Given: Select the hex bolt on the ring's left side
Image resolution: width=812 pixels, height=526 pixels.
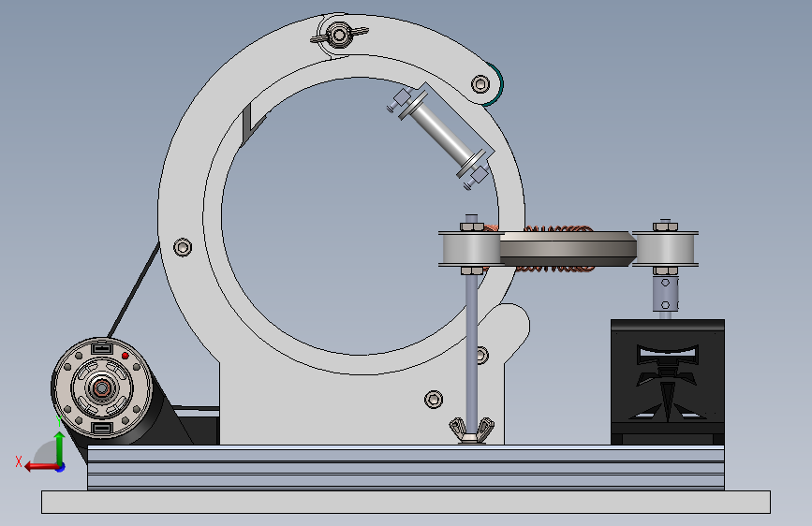Looking at the screenshot, I should [x=183, y=247].
